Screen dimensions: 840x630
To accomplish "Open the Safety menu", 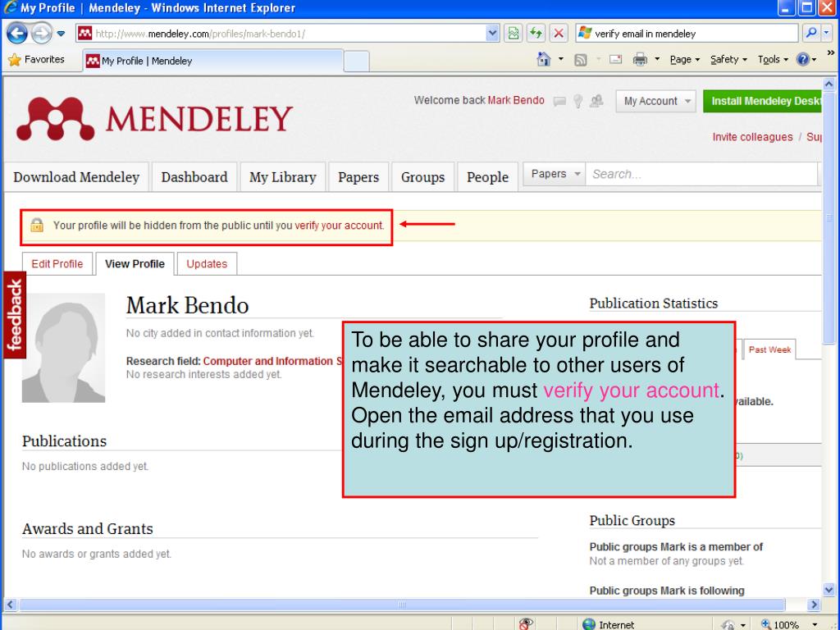I will (728, 59).
